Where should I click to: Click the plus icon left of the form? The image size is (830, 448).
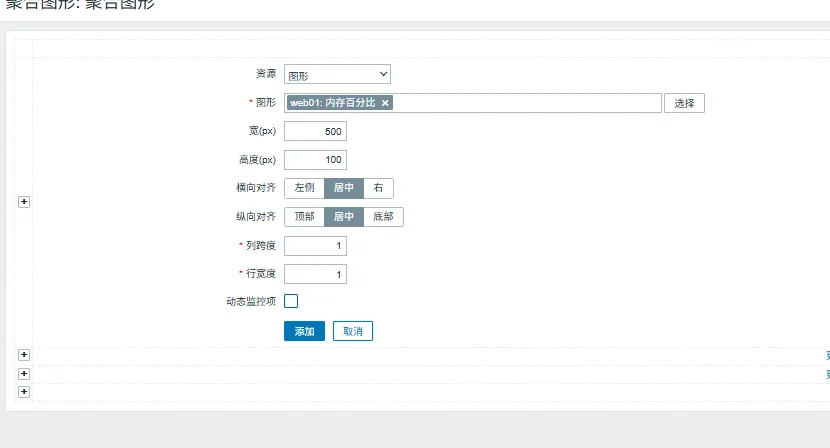point(24,202)
